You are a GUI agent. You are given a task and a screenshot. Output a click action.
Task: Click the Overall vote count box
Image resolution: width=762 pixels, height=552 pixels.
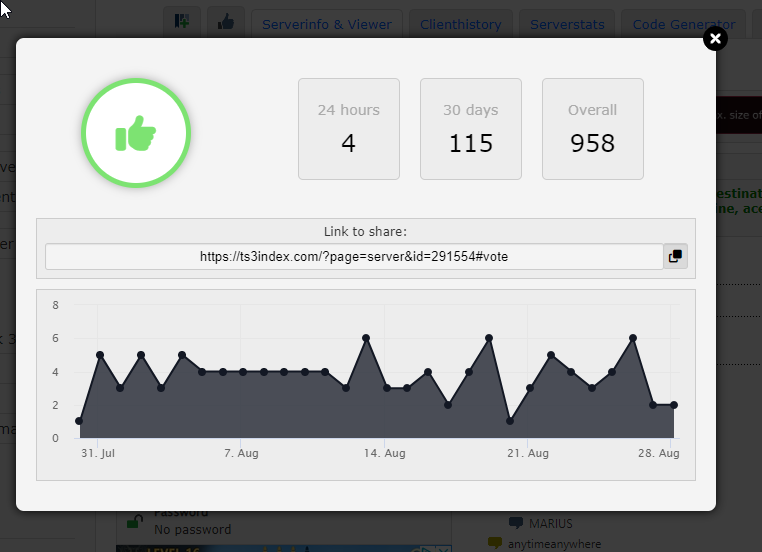[592, 129]
